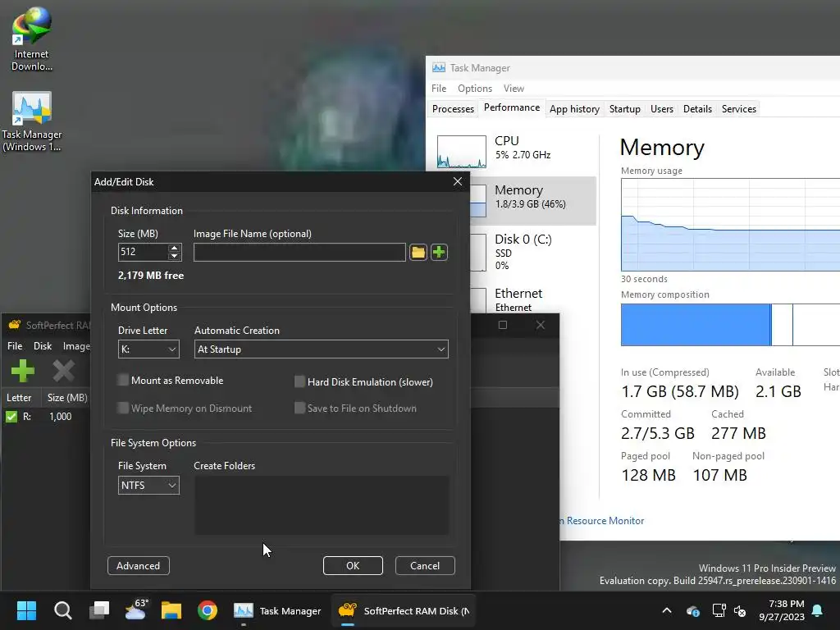840x630 pixels.
Task: Launch File Explorer from taskbar
Action: tap(171, 610)
